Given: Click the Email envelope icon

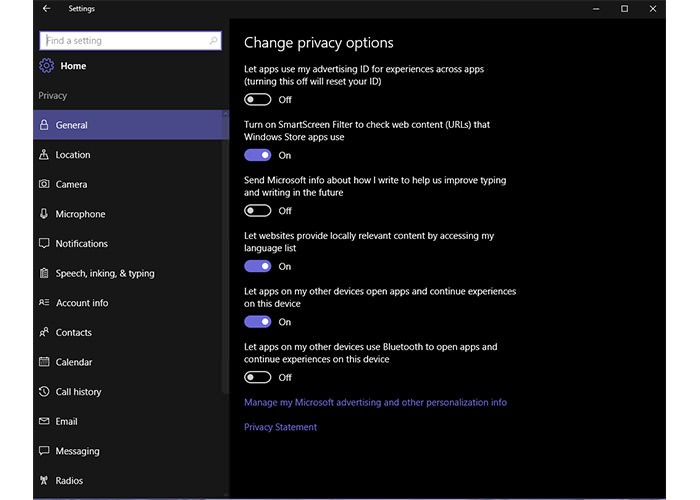Looking at the screenshot, I should coord(44,422).
